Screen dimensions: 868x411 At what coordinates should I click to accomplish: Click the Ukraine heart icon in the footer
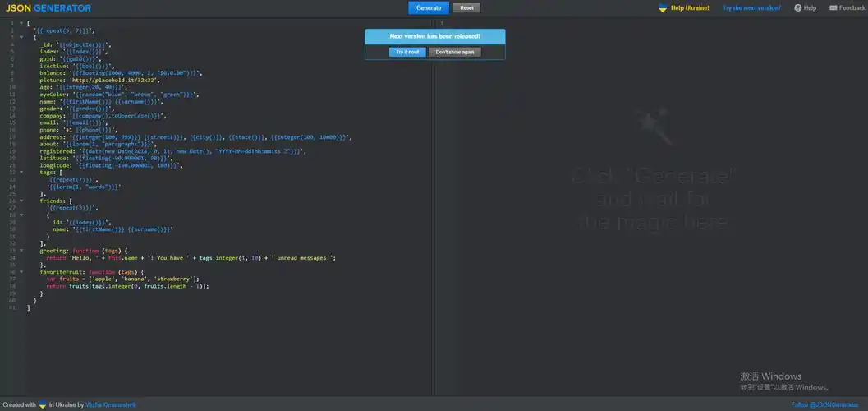coord(43,404)
